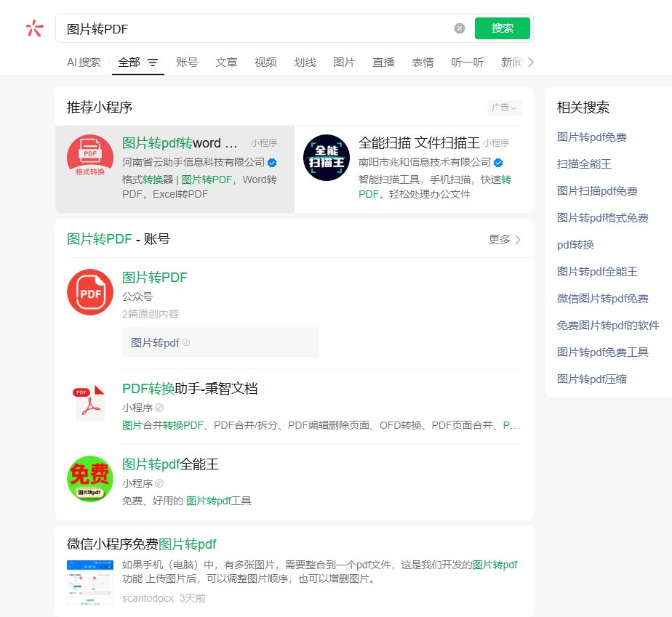Screen dimensions: 672x617
Task: Search related term 图片扫描pdf免费
Action: click(x=597, y=191)
